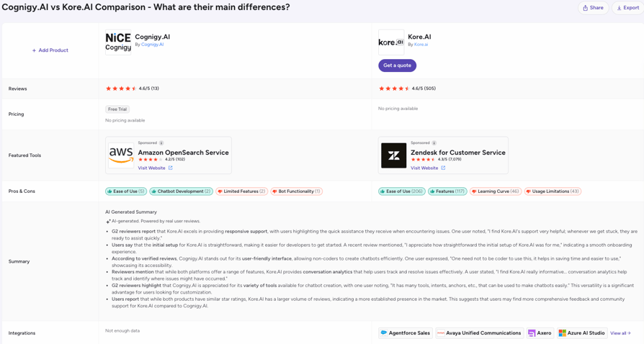644x344 pixels.
Task: Open Agentforce Sales integration
Action: (406, 333)
